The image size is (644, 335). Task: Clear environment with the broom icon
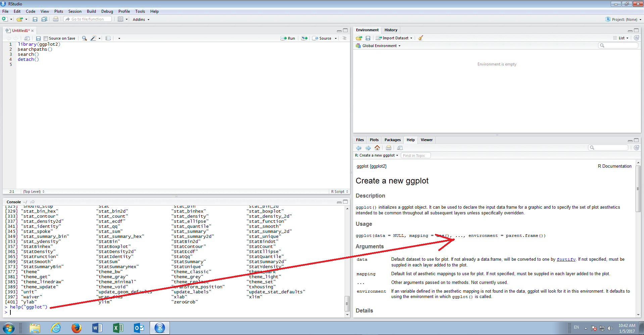tap(420, 38)
